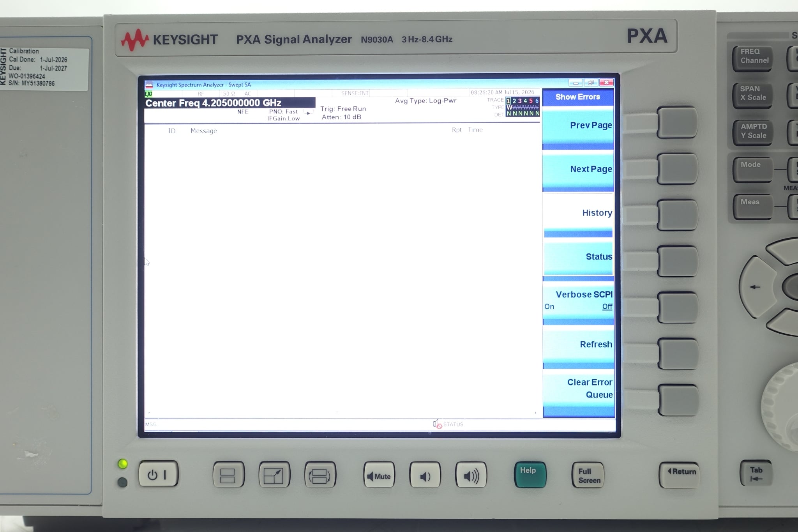Click the STATUS label in the bottom bar
This screenshot has height=532, width=798.
453,424
